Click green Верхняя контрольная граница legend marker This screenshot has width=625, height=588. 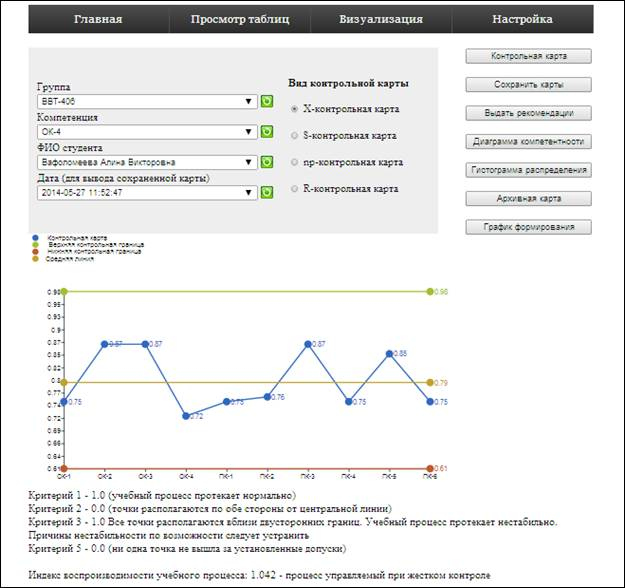pyautogui.click(x=35, y=244)
